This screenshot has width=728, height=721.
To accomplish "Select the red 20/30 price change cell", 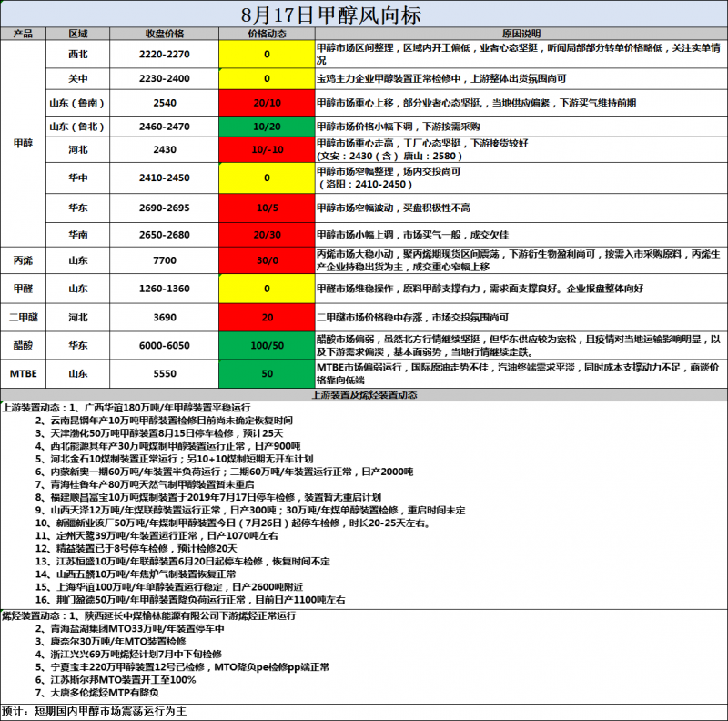I will pyautogui.click(x=267, y=235).
